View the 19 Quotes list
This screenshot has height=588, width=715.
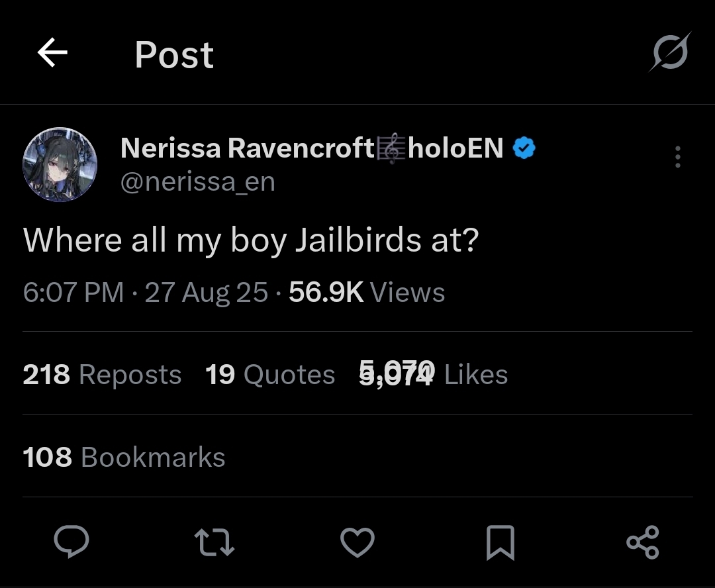(x=270, y=375)
